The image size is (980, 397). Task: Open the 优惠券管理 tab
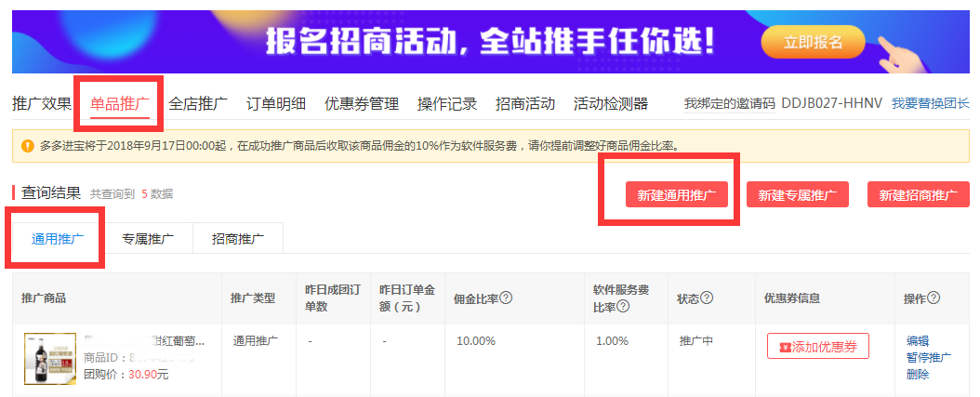point(362,103)
